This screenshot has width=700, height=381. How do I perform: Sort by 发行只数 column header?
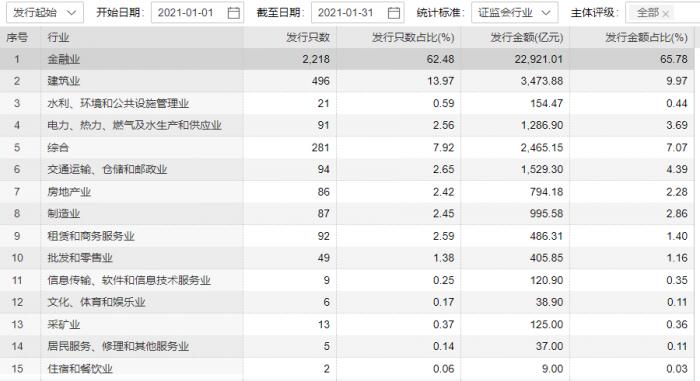point(308,38)
